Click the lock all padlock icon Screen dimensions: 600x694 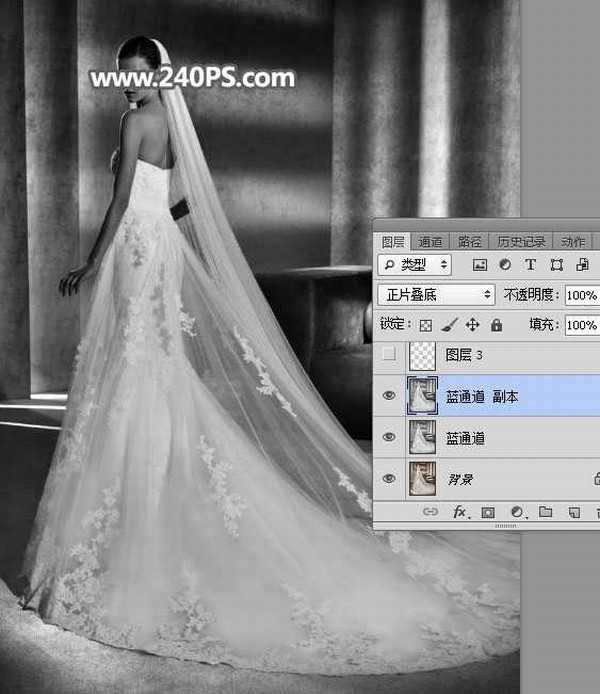pyautogui.click(x=496, y=325)
